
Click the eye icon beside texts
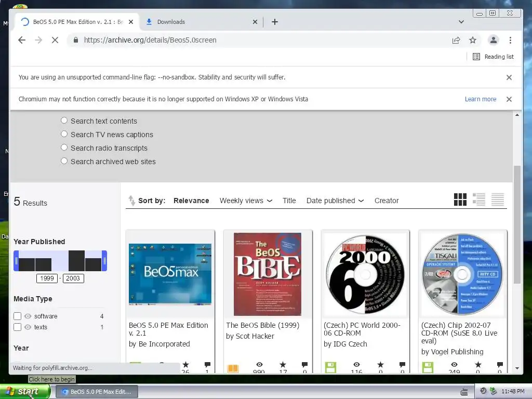tap(28, 327)
